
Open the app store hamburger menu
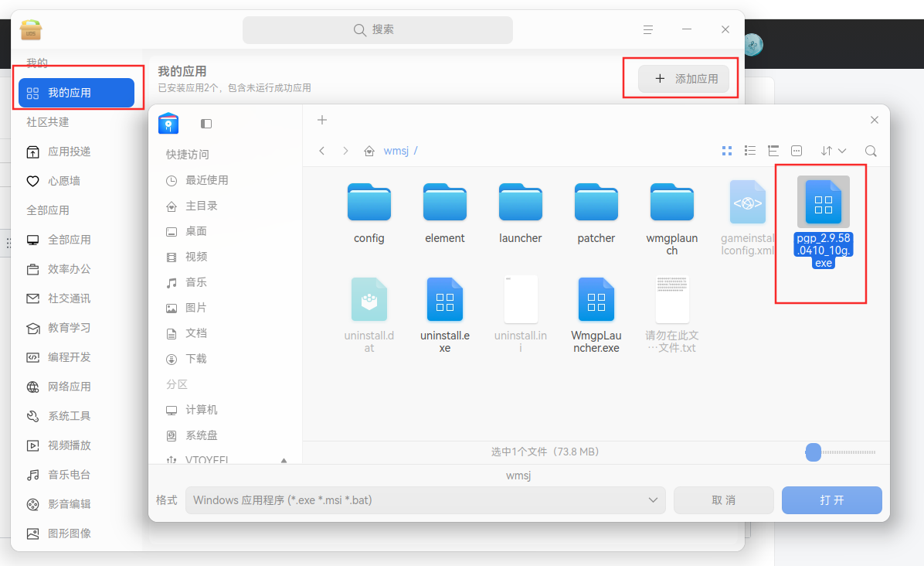coord(648,29)
